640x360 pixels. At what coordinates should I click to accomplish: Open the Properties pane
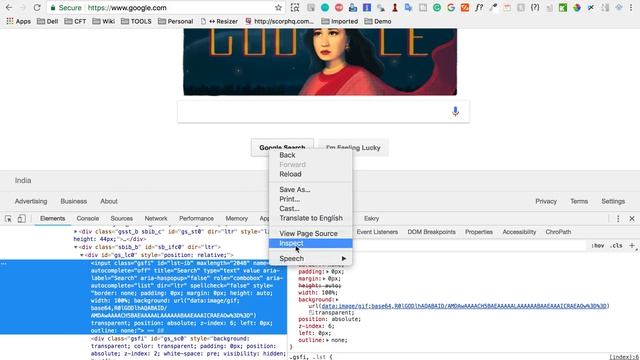(x=479, y=232)
